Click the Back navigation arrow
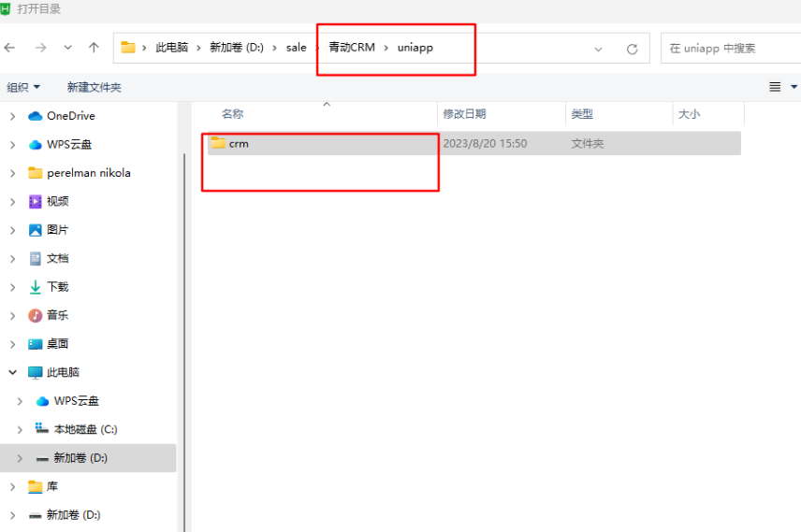Viewport: 801px width, 532px height. point(10,48)
